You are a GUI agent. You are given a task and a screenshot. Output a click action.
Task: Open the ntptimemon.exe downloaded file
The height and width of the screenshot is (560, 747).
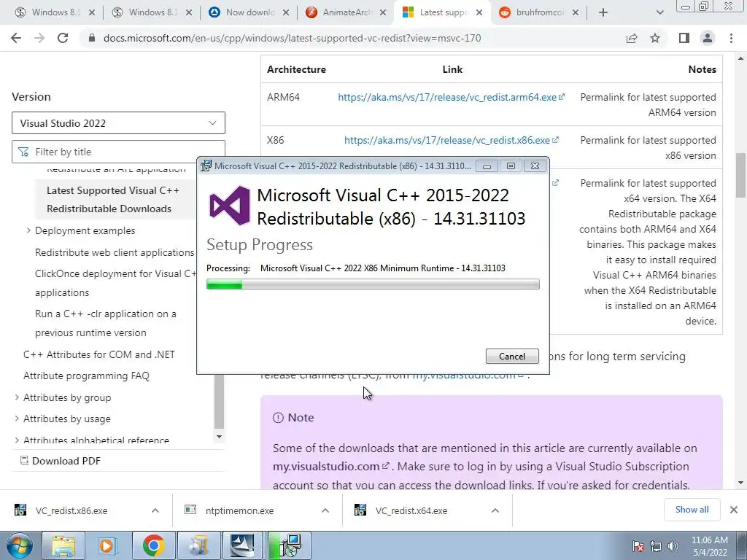tap(239, 510)
